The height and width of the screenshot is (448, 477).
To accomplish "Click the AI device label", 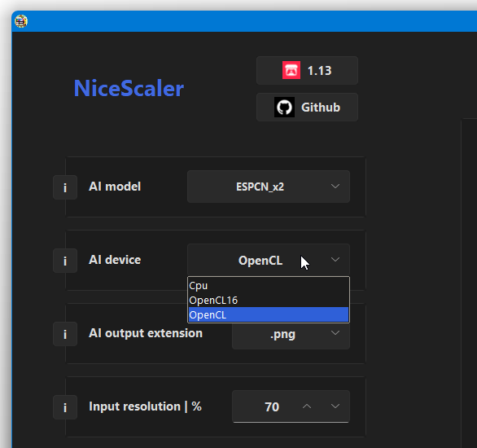I will tap(115, 260).
